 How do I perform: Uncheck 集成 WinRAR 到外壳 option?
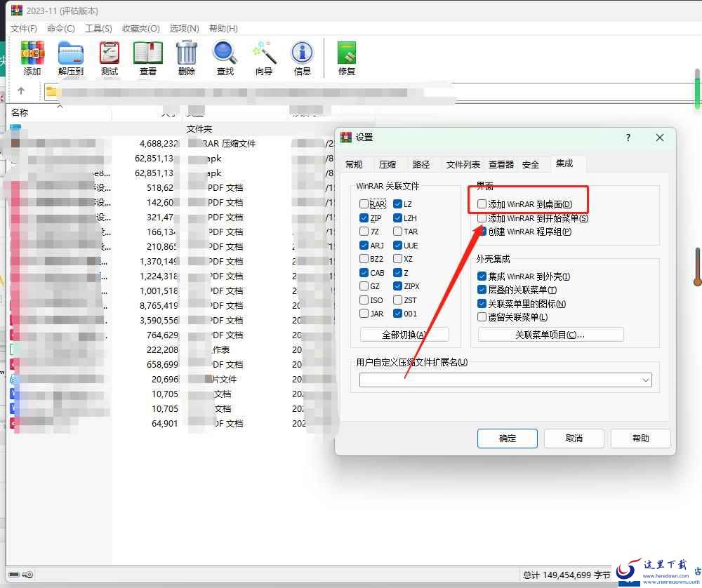point(482,276)
